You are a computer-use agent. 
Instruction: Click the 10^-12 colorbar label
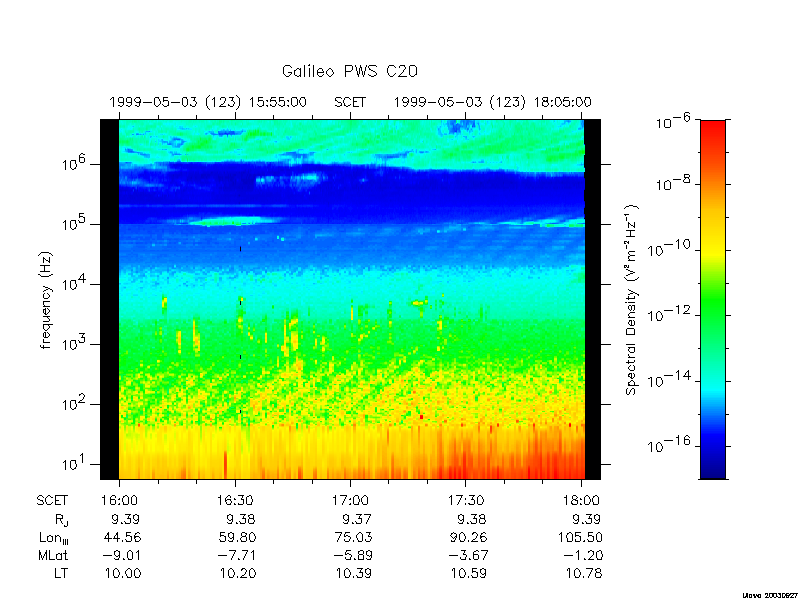click(x=671, y=314)
